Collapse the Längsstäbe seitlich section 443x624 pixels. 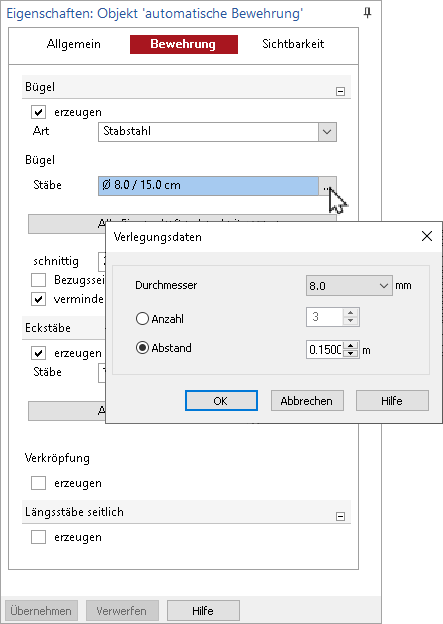tap(340, 517)
